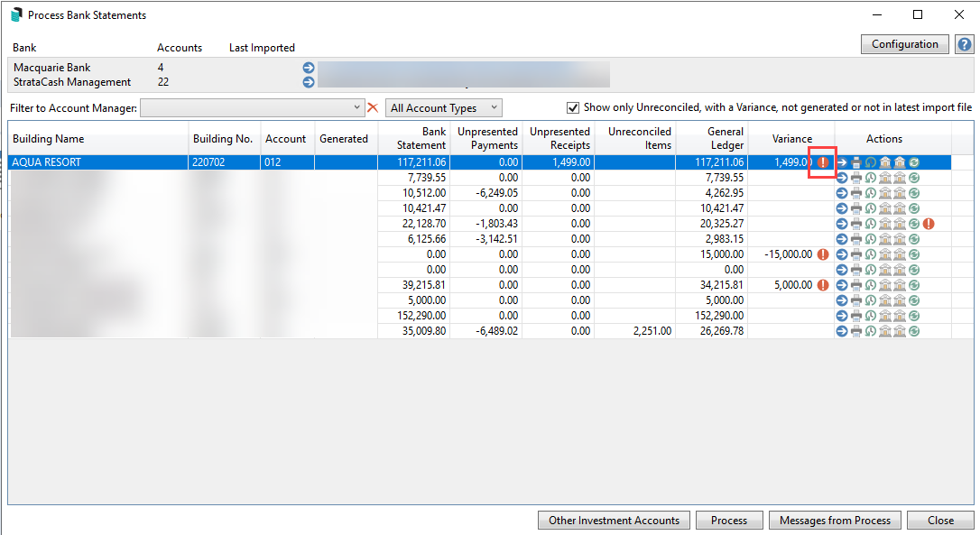Click history clock icon in the 10,421.47 row
The height and width of the screenshot is (535, 980).
pos(871,208)
